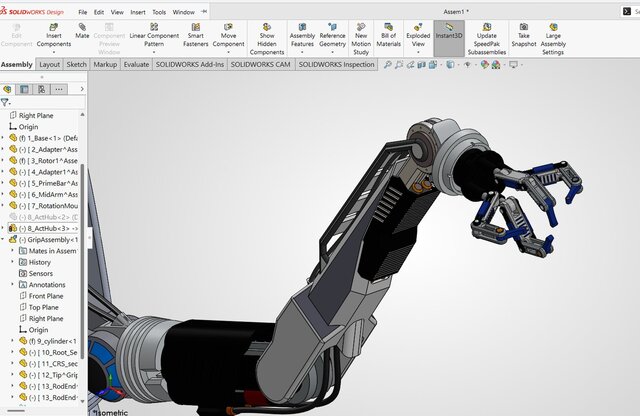Click Show Hidden Components
640x416 pixels.
267,39
